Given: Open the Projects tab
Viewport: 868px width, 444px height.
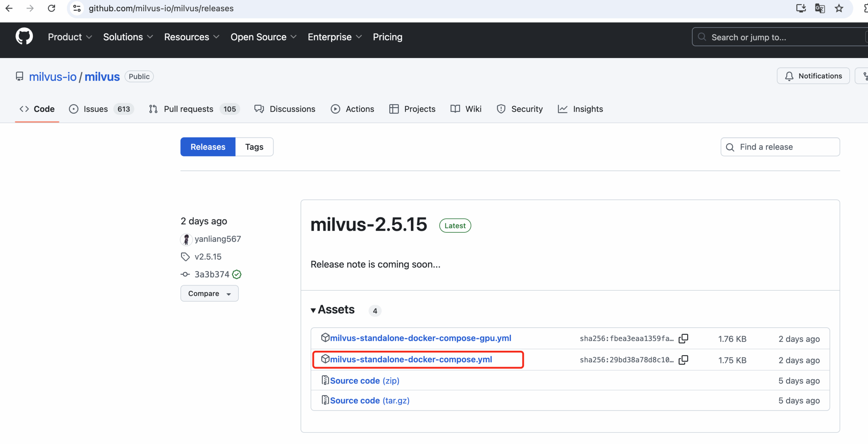Looking at the screenshot, I should [412, 109].
